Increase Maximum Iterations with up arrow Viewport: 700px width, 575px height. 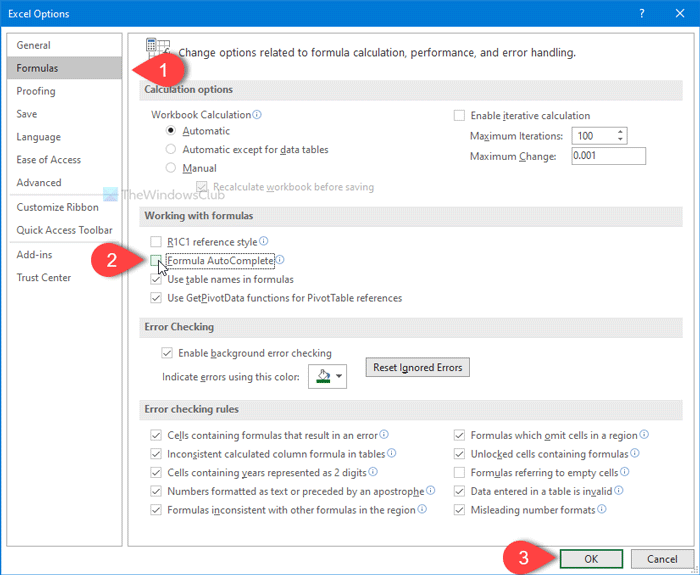click(621, 132)
